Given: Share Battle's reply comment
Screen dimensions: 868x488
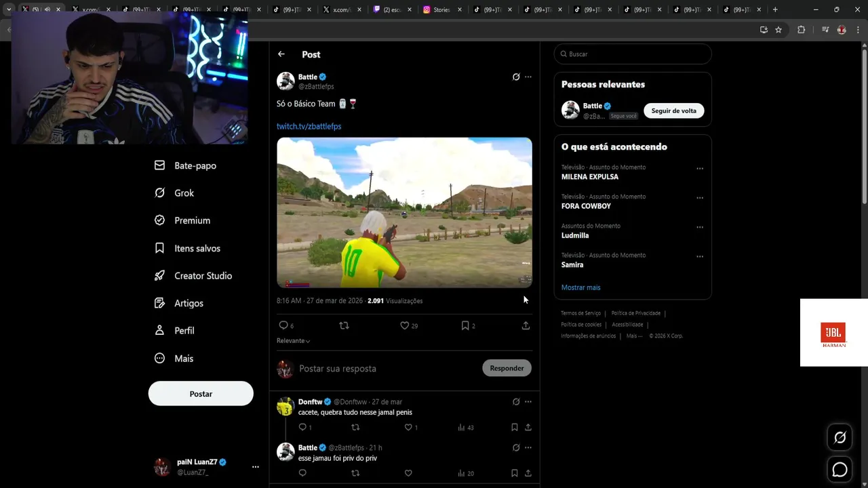Looking at the screenshot, I should tap(528, 473).
